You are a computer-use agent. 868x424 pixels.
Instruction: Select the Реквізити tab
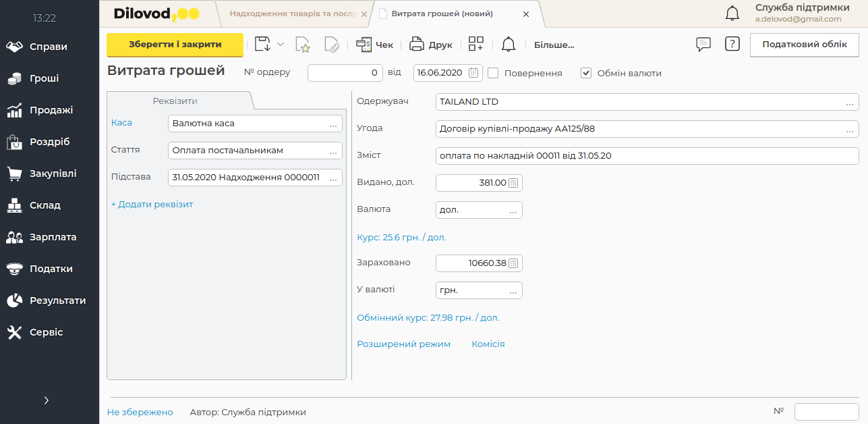[175, 101]
